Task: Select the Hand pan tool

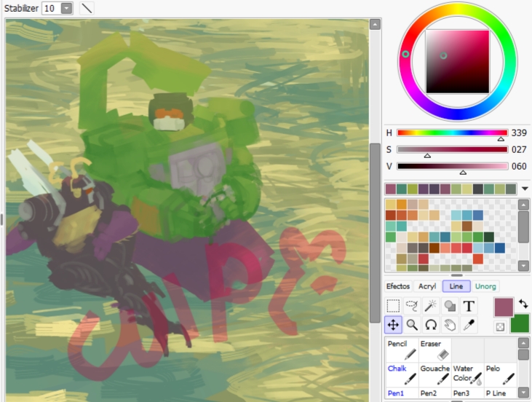Action: coord(450,325)
